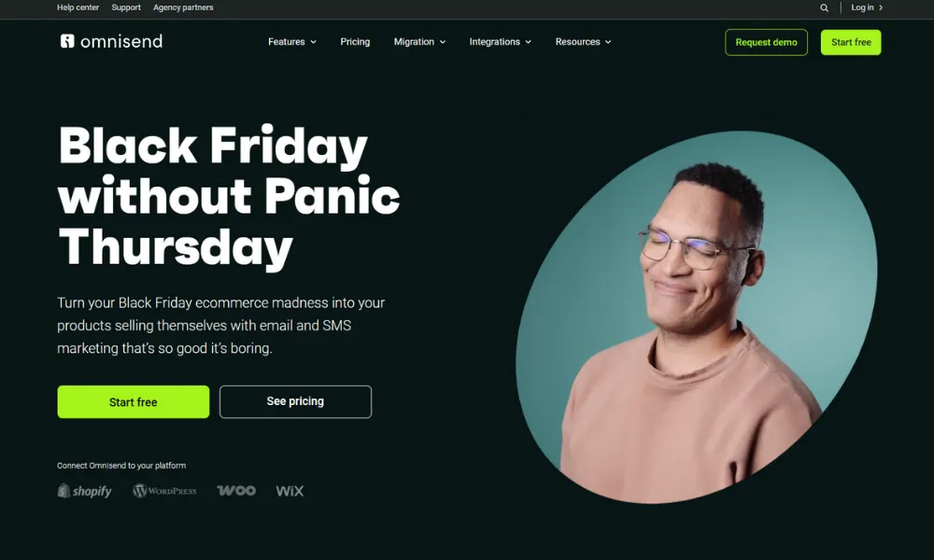Open the Support link
The height and width of the screenshot is (560, 934).
(x=126, y=7)
